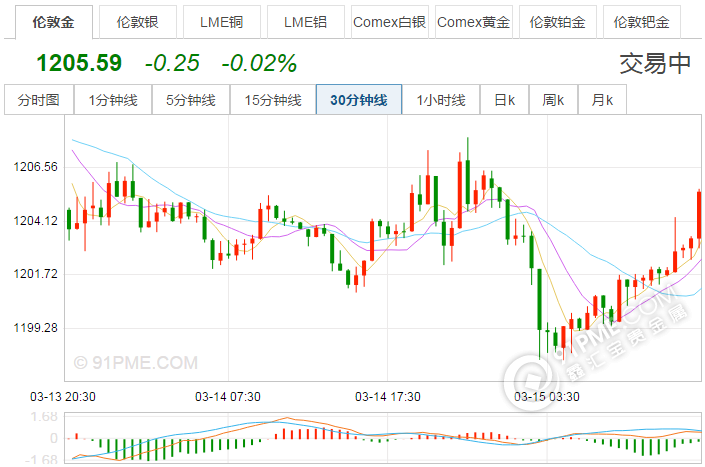This screenshot has width=705, height=467.
Task: Click the MACD -1.68 axis label
Action: (41, 460)
